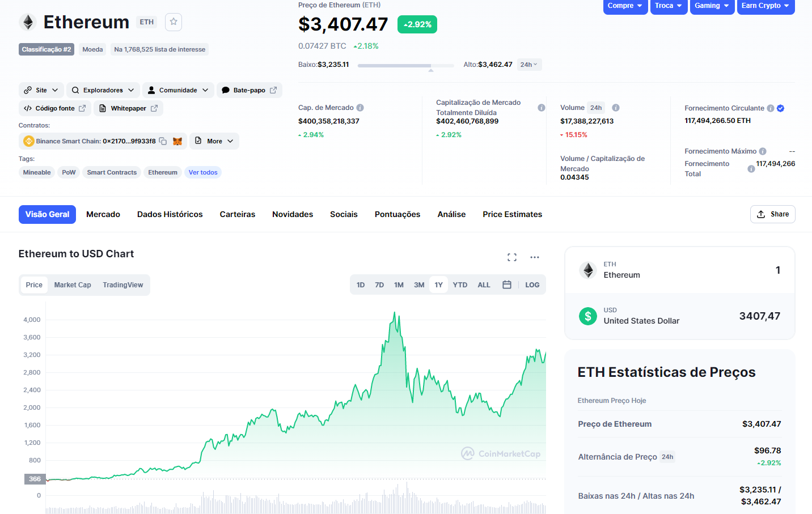Screen dimensions: 812x514
Task: Click the Share button
Action: (773, 214)
